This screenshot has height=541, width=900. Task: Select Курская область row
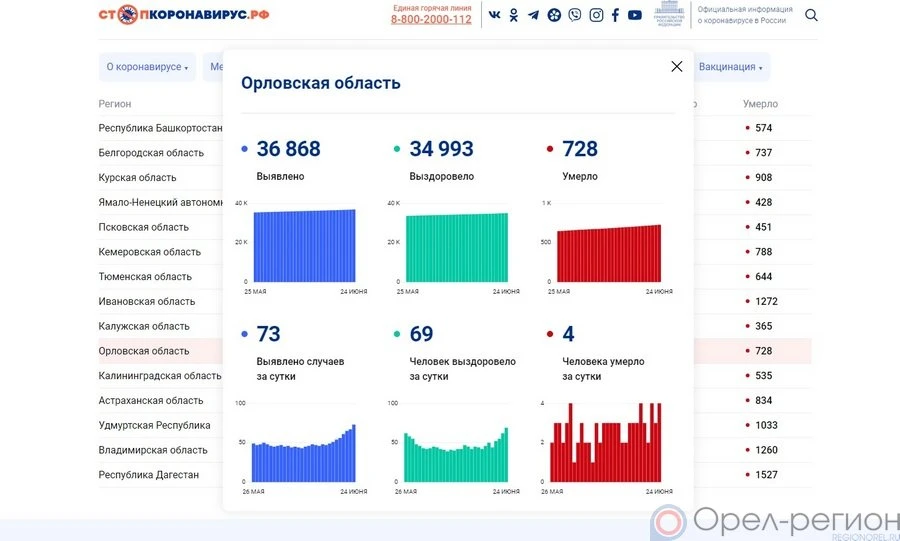coord(137,178)
